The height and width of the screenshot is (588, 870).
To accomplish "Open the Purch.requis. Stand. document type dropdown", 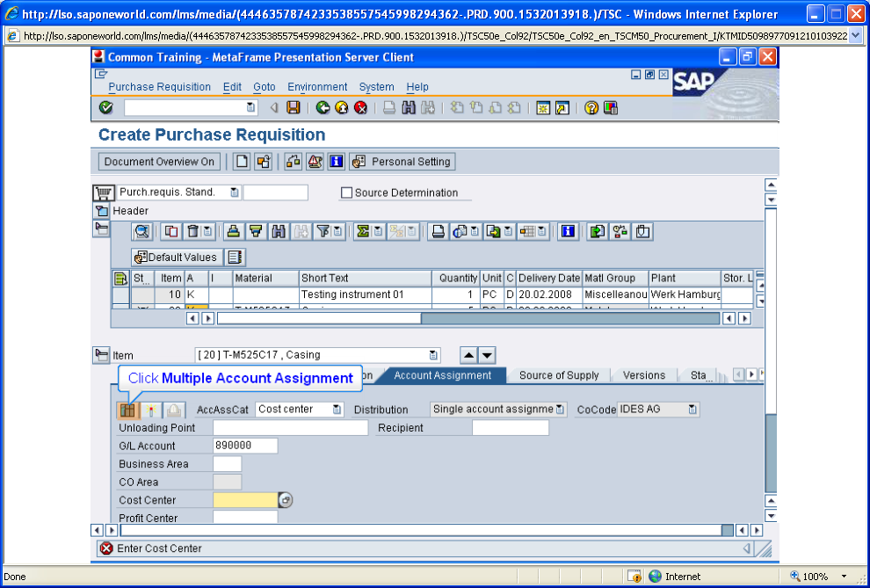I will [235, 192].
